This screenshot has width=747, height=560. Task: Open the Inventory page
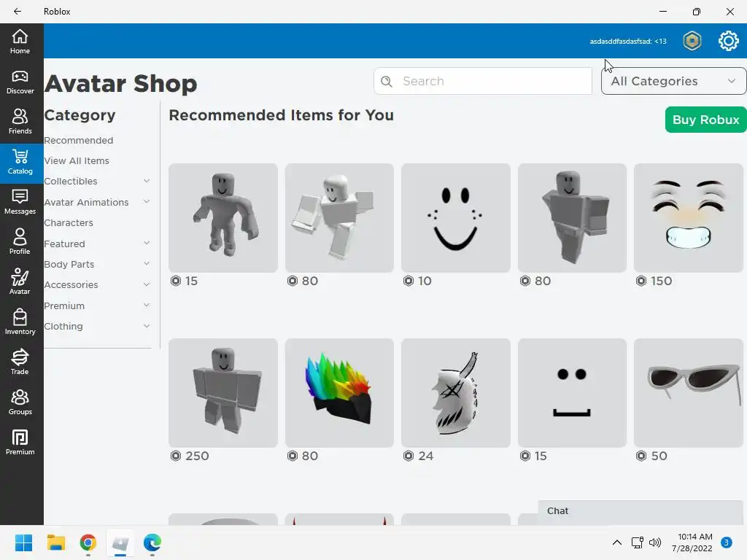pos(20,322)
